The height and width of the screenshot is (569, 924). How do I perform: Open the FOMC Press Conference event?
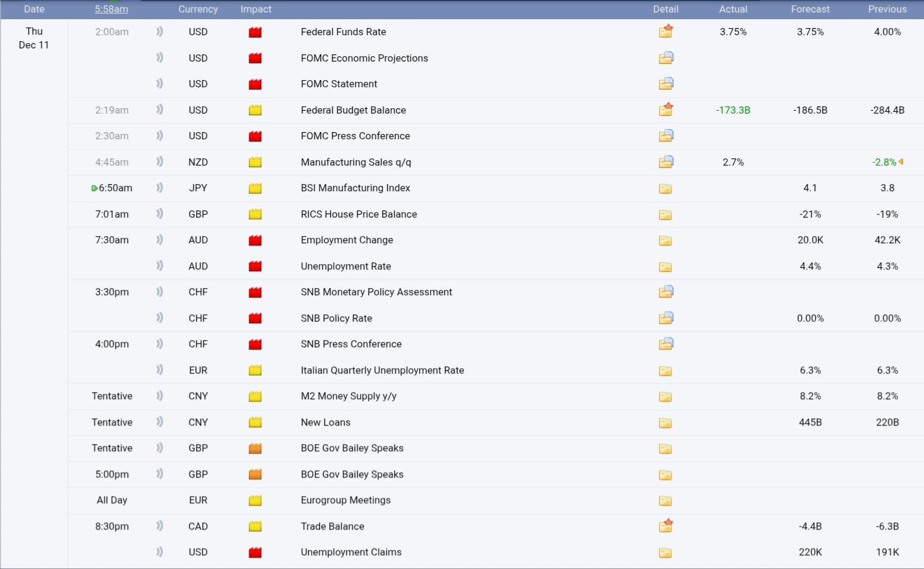tap(355, 136)
